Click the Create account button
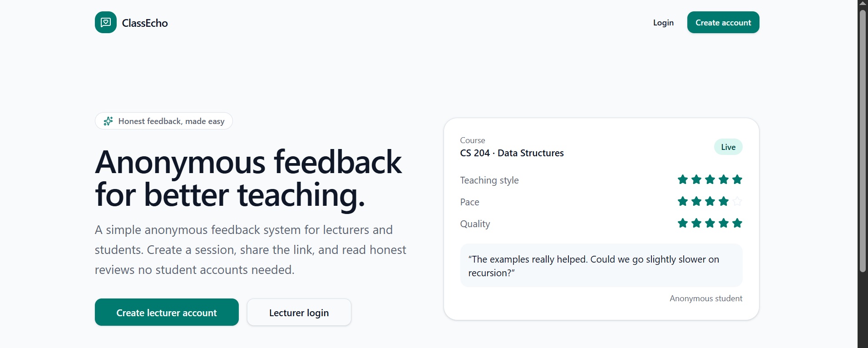The height and width of the screenshot is (348, 868). [x=723, y=22]
